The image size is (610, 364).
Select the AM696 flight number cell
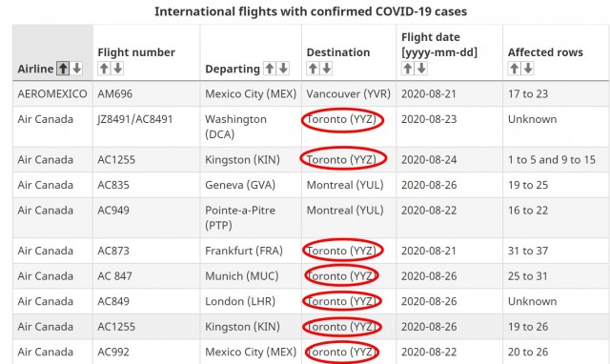146,93
